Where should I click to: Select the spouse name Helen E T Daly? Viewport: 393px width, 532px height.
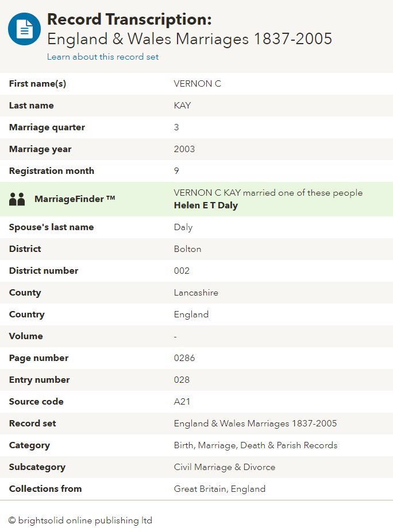pyautogui.click(x=205, y=205)
